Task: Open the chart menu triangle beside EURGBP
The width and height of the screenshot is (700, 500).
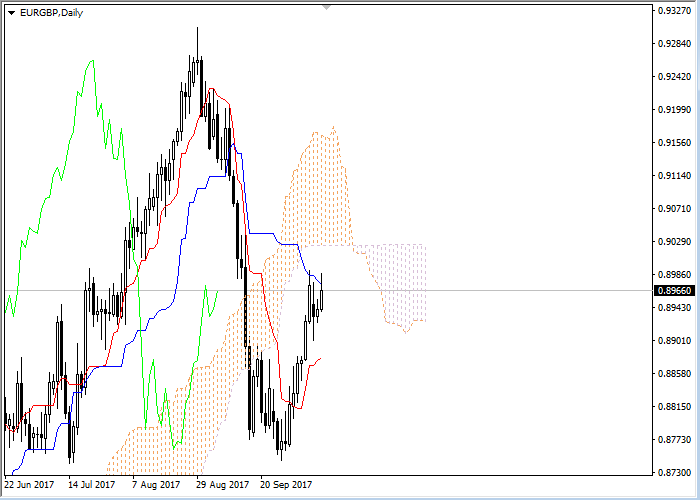Action: pyautogui.click(x=12, y=13)
